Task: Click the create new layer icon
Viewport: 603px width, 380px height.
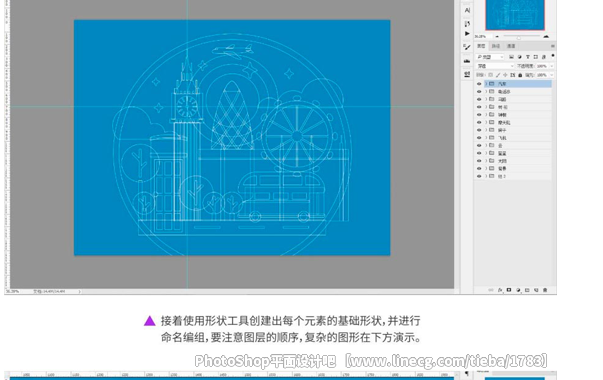Action: (536, 290)
